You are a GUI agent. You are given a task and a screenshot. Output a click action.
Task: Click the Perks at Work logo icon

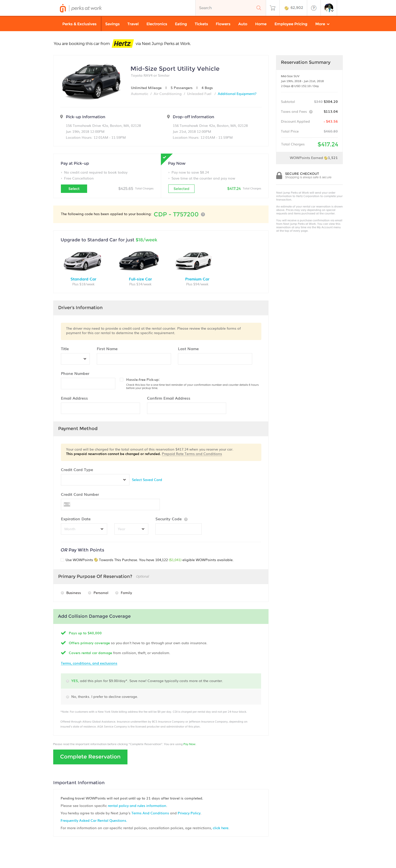(x=63, y=8)
